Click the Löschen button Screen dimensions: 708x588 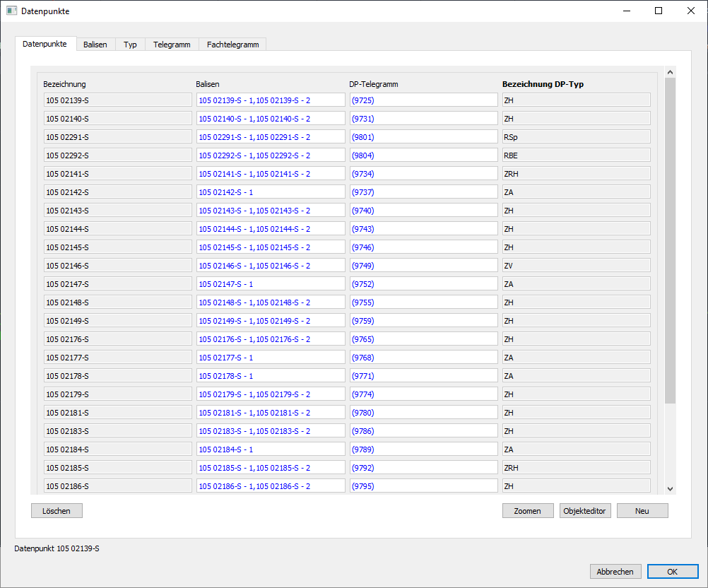pos(57,511)
